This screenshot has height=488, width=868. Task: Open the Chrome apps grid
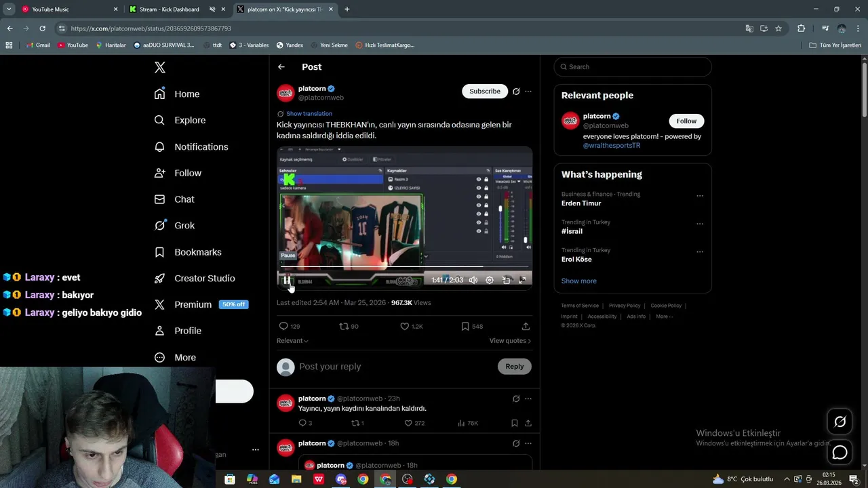pyautogui.click(x=9, y=45)
